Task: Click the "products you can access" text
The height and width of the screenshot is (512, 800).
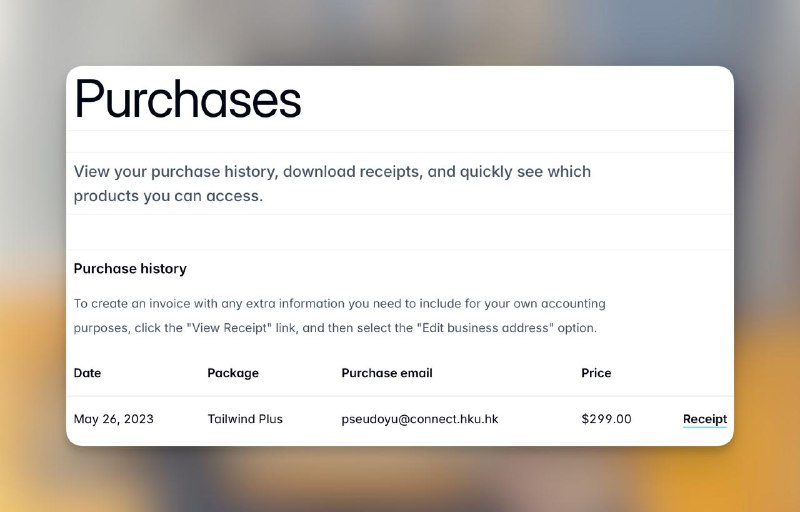Action: pos(168,196)
